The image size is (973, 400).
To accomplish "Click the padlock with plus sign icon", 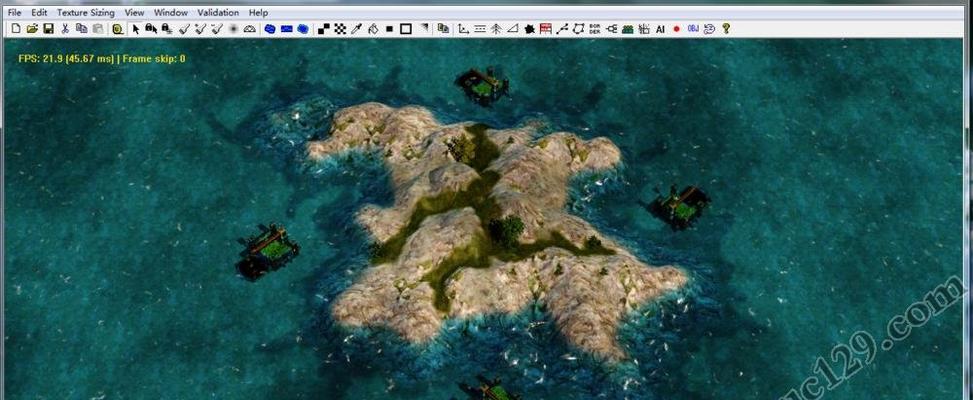I will [x=166, y=29].
